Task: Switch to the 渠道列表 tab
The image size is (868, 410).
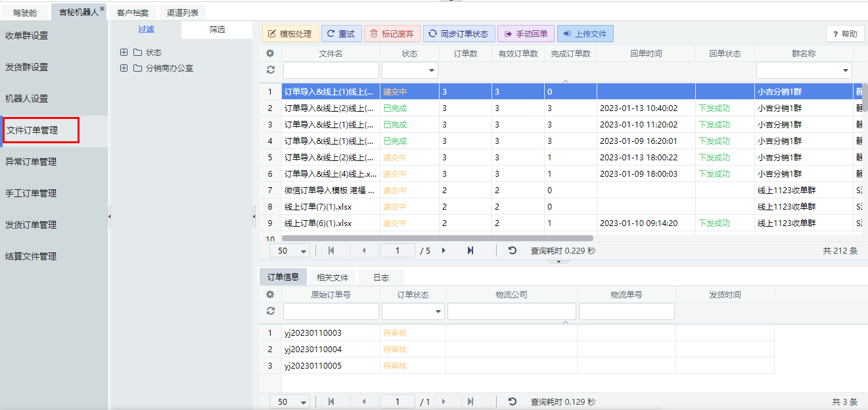Action: click(183, 12)
